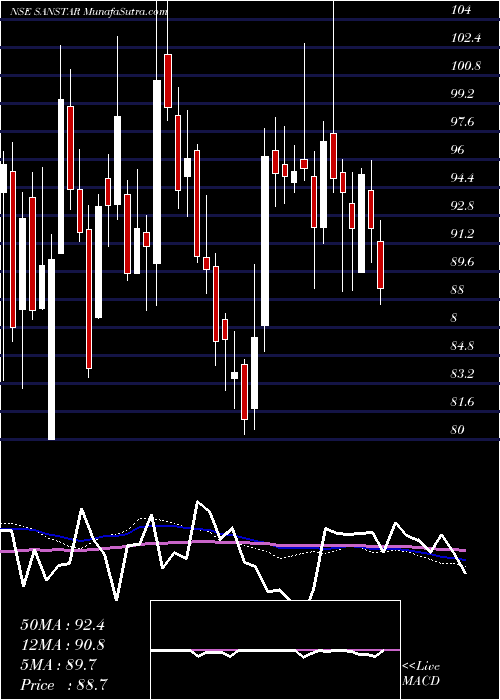
Task: Click the last red candlestick on the right
Action: click(380, 265)
